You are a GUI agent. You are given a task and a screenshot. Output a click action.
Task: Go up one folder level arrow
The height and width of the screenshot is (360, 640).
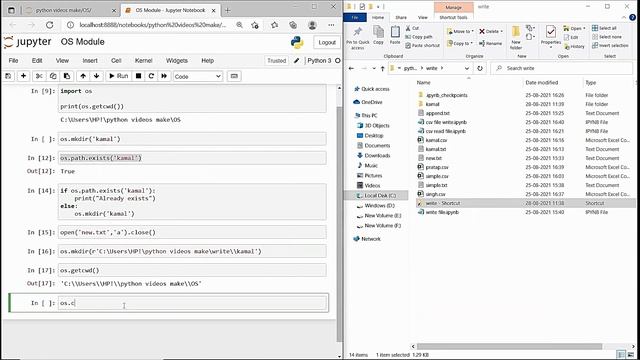pos(382,68)
